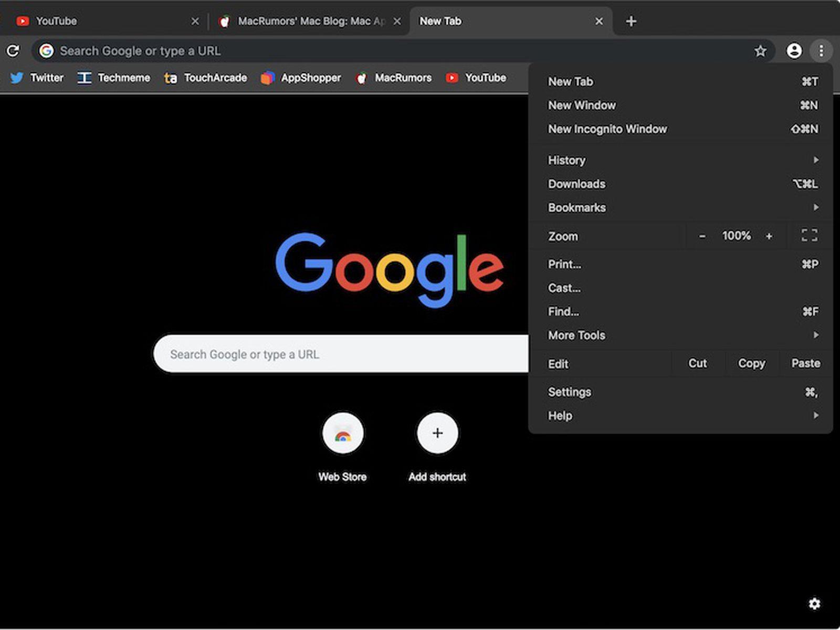Screen dimensions: 840x630
Task: Click the Paste button in Edit row
Action: tap(806, 363)
